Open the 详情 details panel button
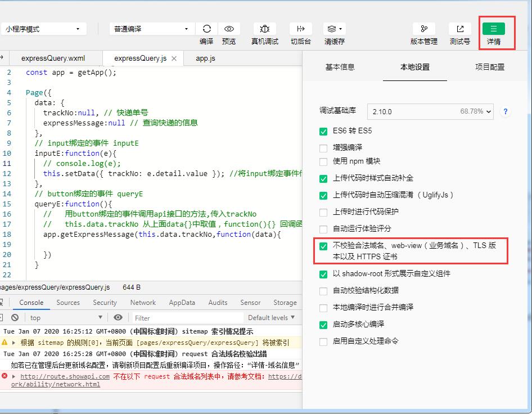The image size is (532, 414). [494, 29]
